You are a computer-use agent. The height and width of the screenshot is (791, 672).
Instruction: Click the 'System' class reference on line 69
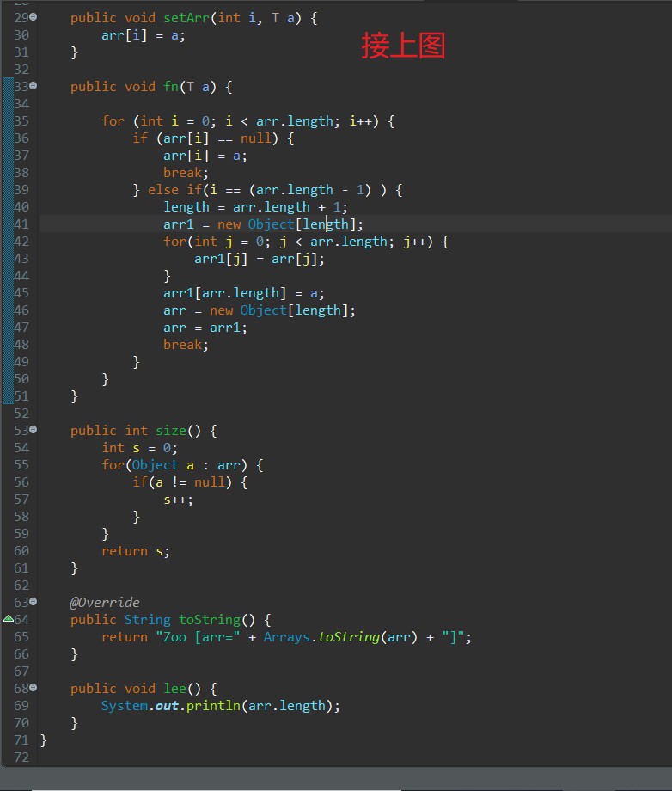[125, 706]
